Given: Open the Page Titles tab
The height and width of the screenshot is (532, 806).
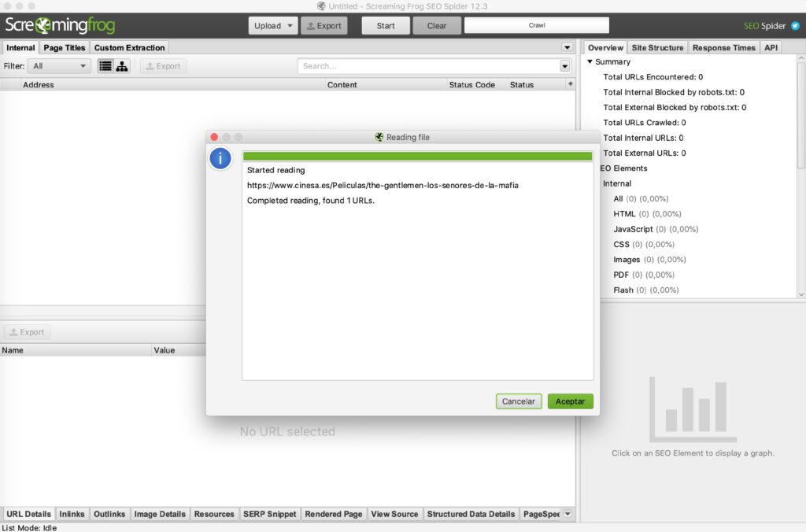Looking at the screenshot, I should click(65, 47).
